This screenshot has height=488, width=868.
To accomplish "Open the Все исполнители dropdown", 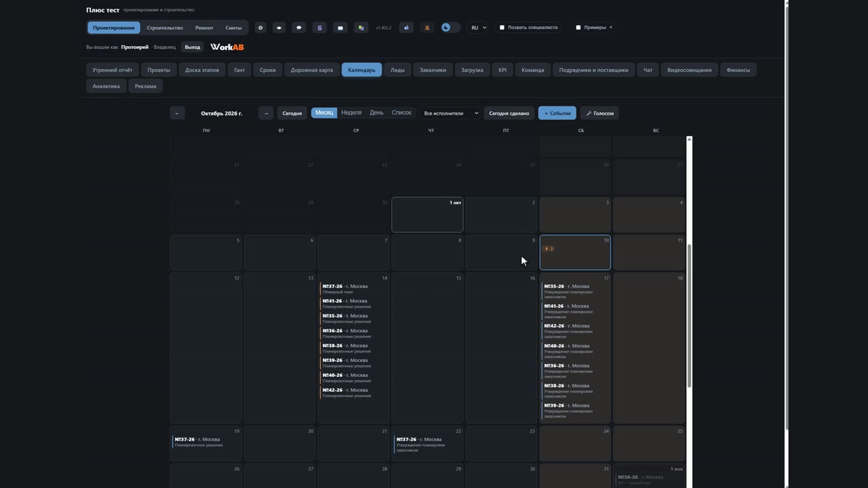I will [x=450, y=113].
